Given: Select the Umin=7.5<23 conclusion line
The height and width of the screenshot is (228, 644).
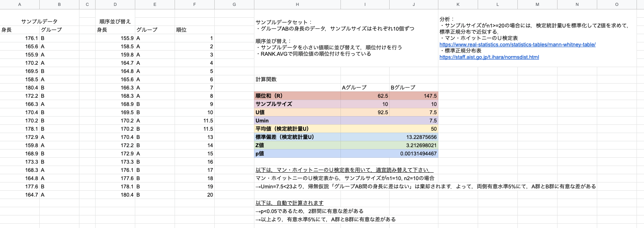Looking at the screenshot, I should point(425,186).
